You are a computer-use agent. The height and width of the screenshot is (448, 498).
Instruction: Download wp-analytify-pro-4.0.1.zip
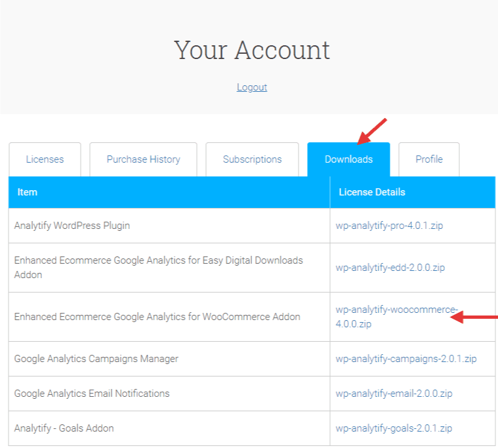(389, 226)
